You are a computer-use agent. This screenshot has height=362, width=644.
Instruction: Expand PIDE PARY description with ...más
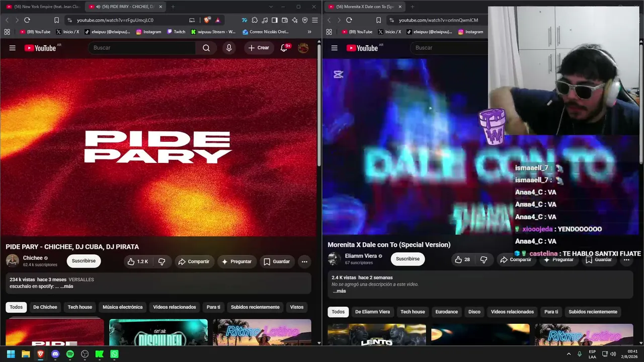pyautogui.click(x=67, y=287)
